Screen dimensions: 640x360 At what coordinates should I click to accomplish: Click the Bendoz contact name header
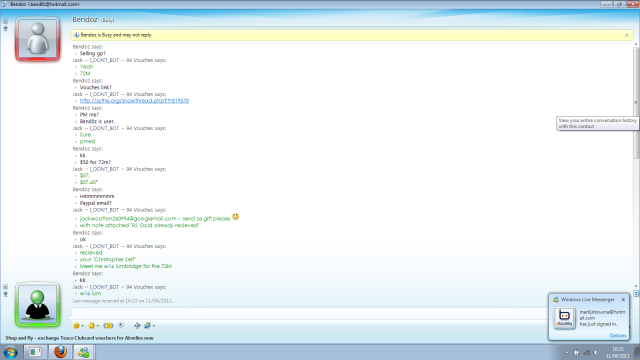(x=85, y=20)
